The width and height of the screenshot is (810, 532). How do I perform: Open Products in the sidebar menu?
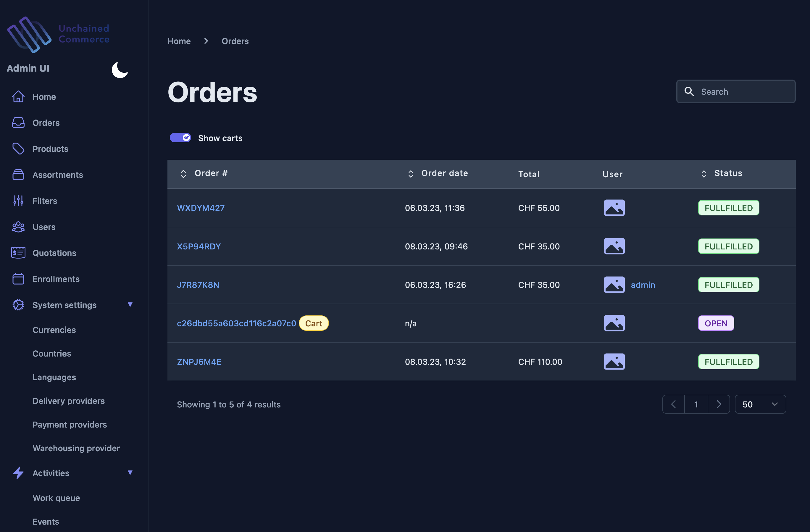tap(50, 149)
